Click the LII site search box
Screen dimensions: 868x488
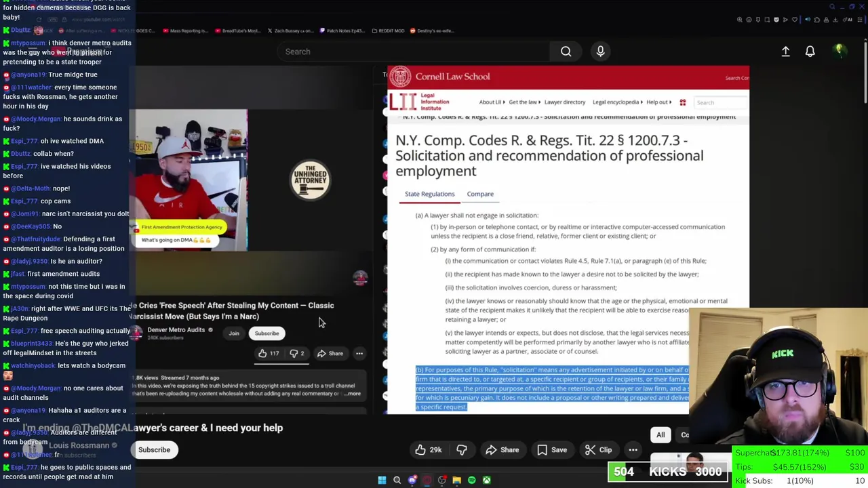point(721,102)
